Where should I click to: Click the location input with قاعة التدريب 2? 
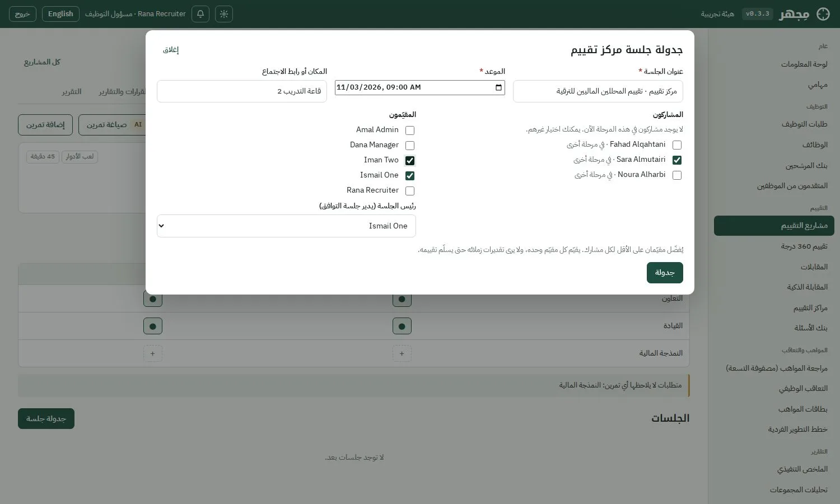point(242,91)
